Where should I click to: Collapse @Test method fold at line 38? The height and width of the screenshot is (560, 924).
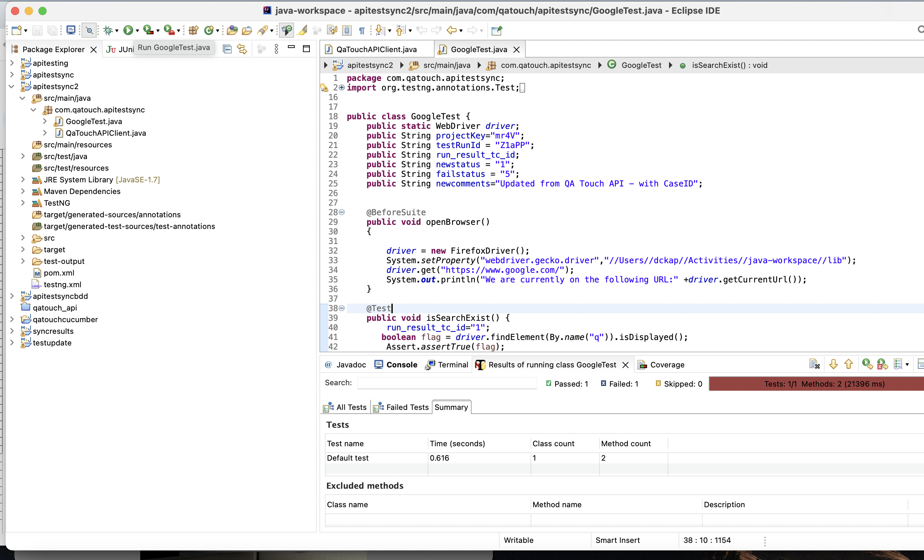click(342, 308)
